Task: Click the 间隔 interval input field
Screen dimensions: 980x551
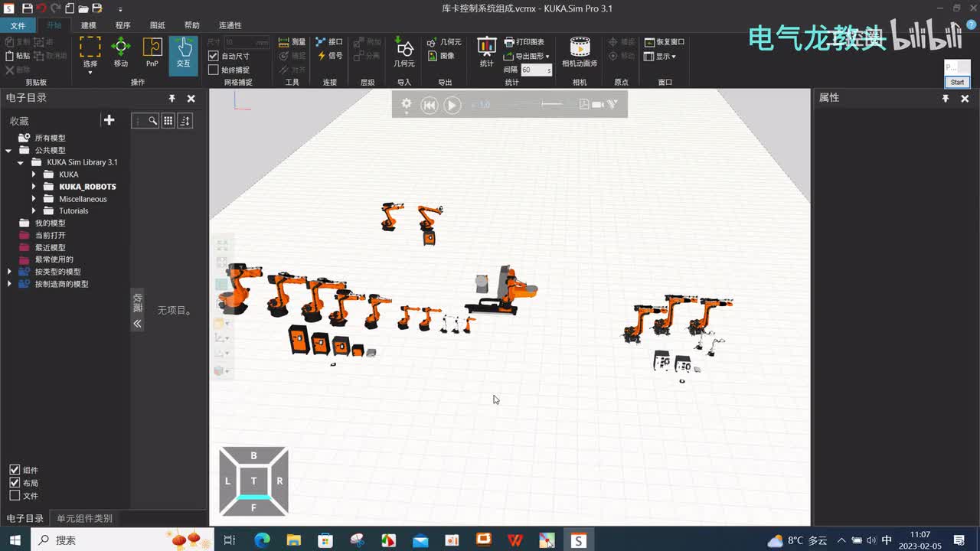Action: (537, 70)
